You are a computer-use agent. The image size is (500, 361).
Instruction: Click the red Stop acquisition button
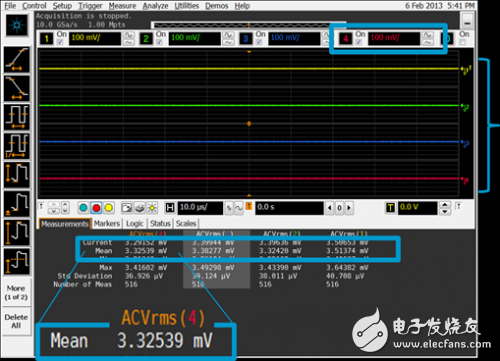96,208
